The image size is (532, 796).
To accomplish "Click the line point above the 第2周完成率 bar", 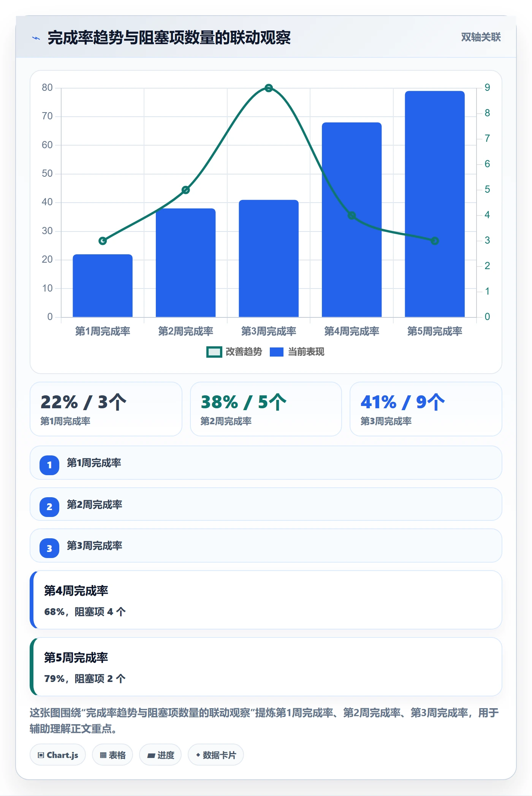I will [185, 190].
